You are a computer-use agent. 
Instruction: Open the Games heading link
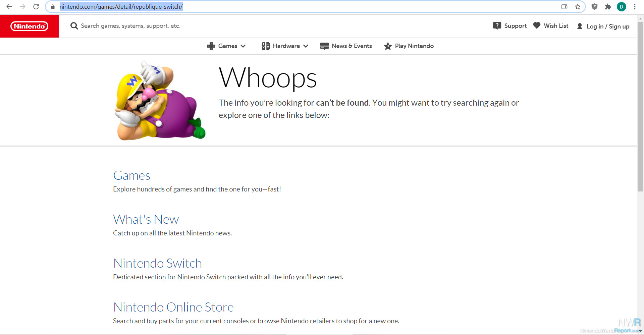coord(132,175)
